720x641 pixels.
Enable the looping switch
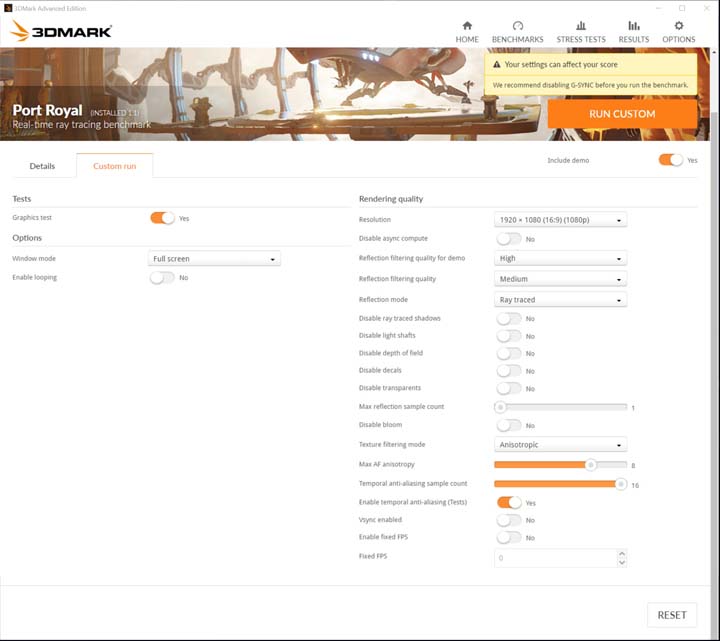click(162, 277)
